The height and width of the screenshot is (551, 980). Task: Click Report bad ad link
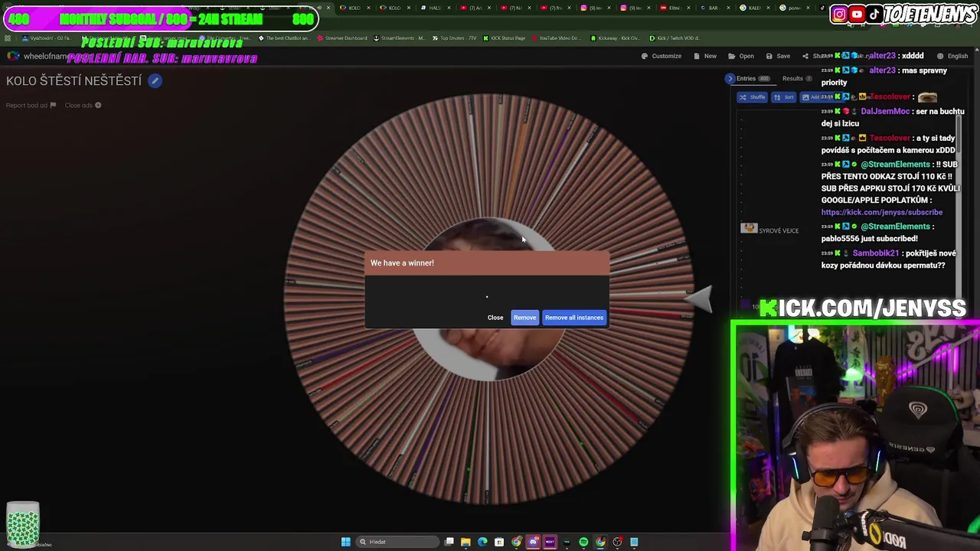[x=31, y=105]
